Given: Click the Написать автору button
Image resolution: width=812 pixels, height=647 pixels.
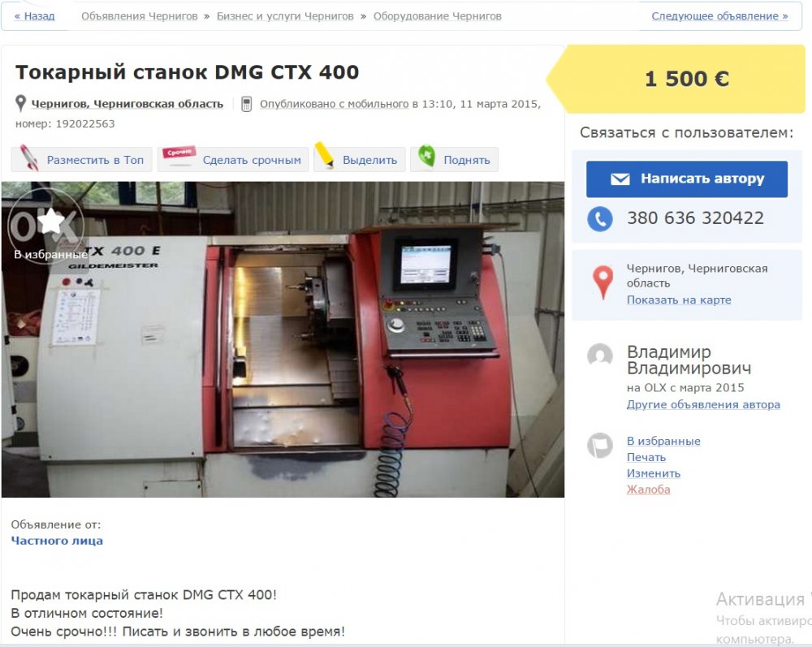Looking at the screenshot, I should pyautogui.click(x=687, y=179).
